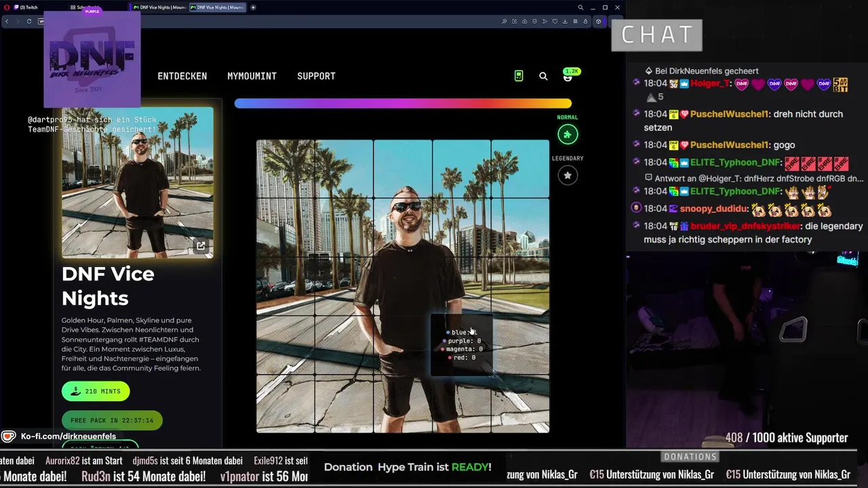
Task: Go back in the browser
Action: (x=7, y=21)
